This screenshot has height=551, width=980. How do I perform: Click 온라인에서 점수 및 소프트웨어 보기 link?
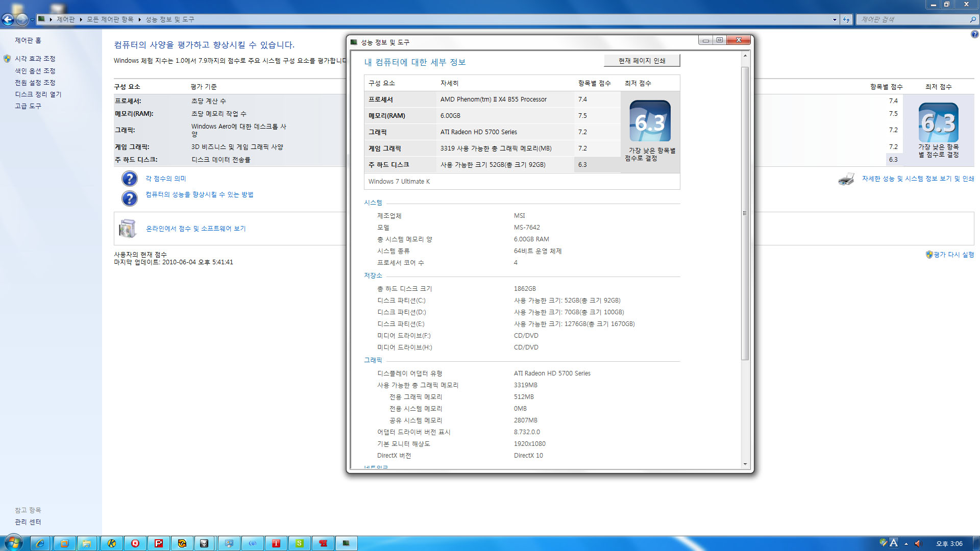(196, 229)
